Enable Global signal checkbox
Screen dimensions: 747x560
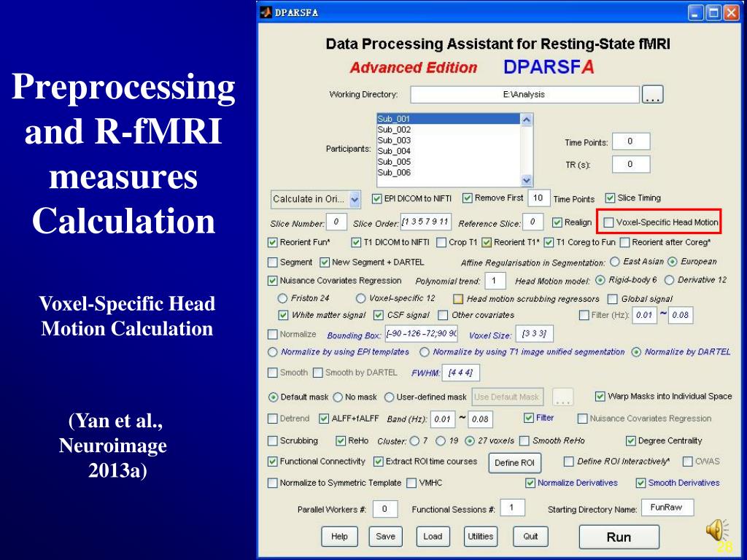613,299
